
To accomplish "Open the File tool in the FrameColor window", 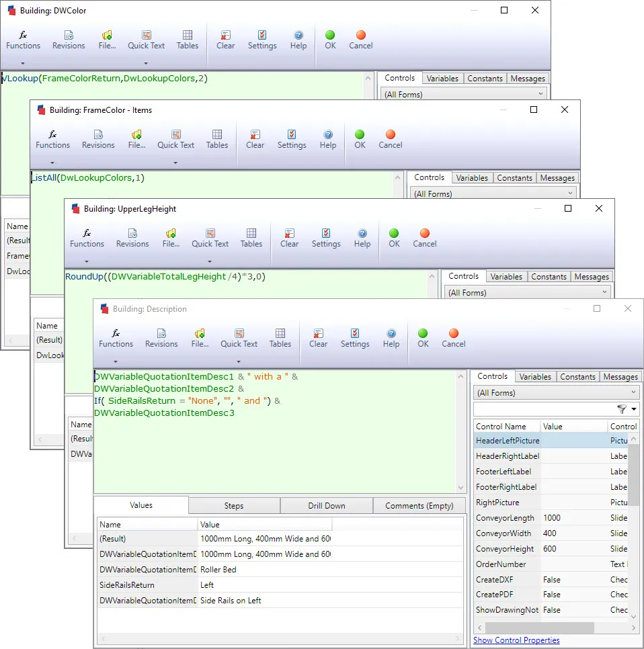I will [136, 138].
